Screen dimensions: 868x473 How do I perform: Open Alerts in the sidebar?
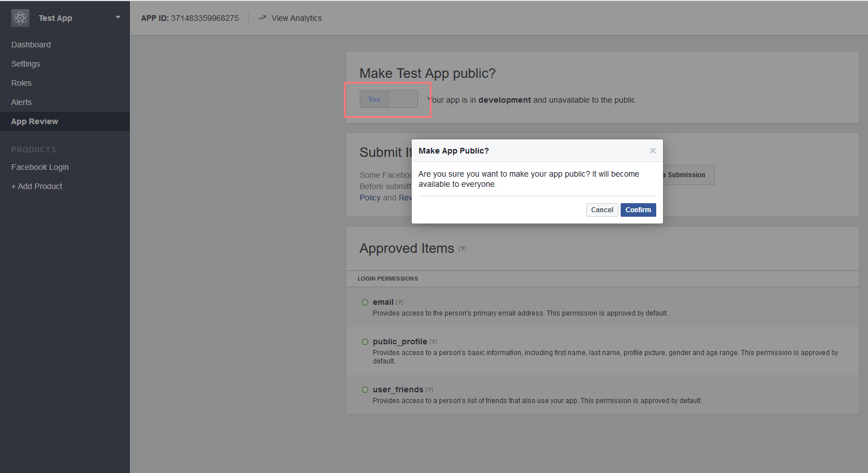point(21,102)
